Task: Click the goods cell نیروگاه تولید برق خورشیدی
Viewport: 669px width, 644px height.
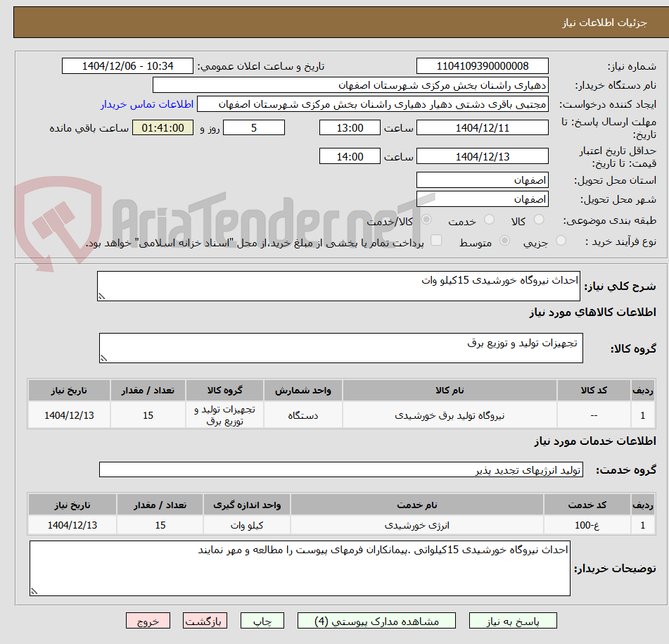Action: pos(450,415)
